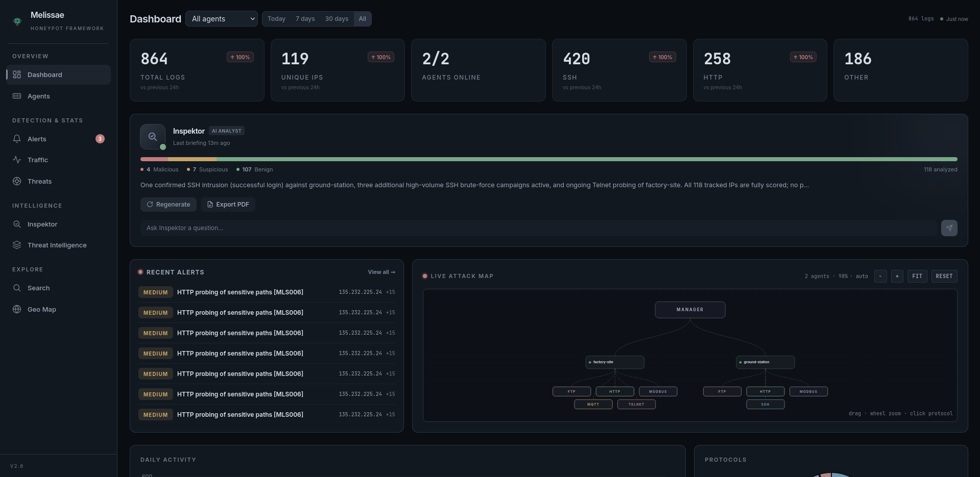Open the Traffic menu item

[x=58, y=160]
